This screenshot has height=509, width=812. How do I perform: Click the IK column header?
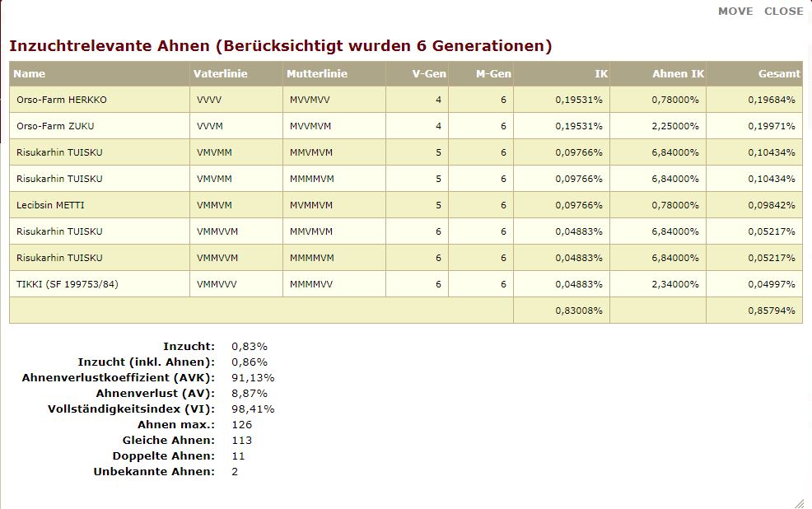click(x=601, y=73)
